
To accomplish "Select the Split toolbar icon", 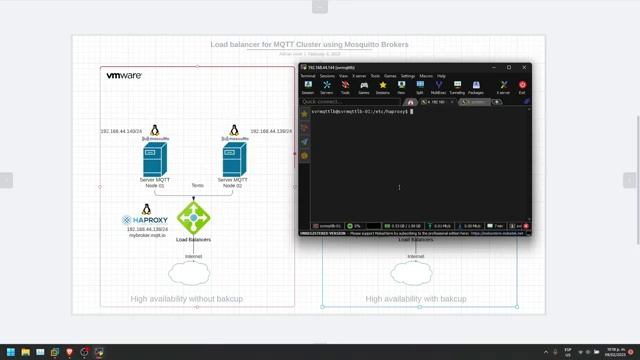I will (420, 87).
